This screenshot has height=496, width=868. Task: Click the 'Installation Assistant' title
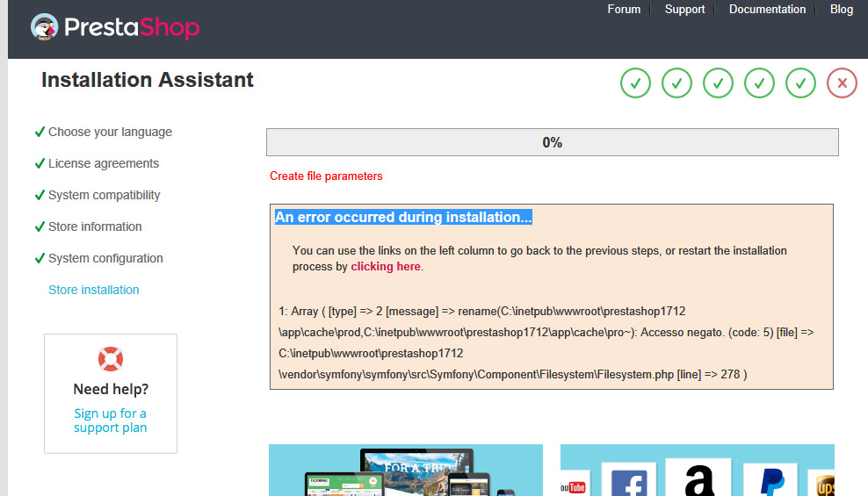[148, 80]
